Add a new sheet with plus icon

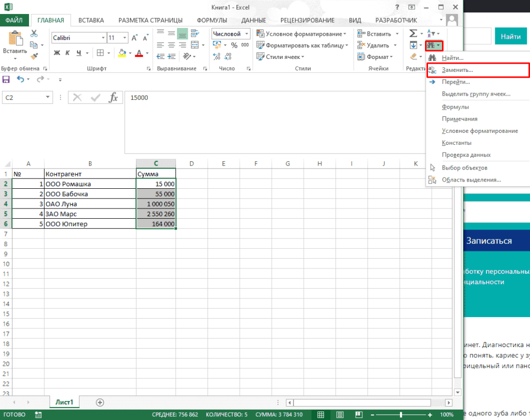coord(100,402)
